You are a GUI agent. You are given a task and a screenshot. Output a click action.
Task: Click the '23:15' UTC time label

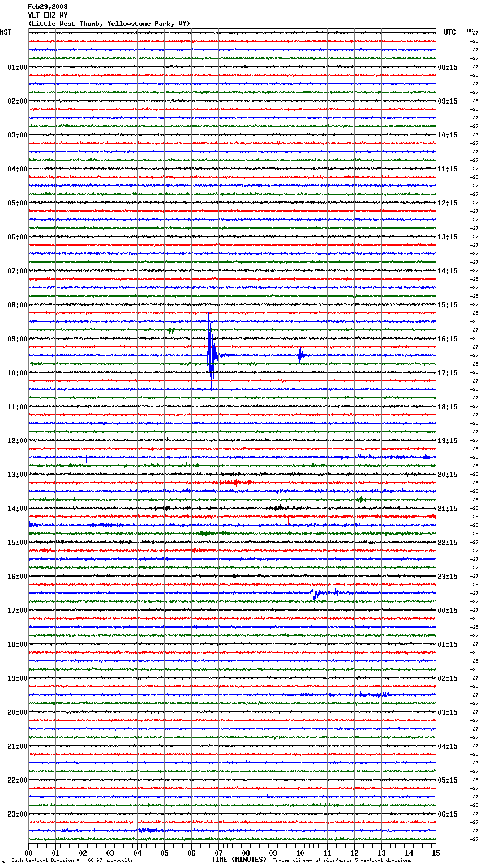(x=448, y=577)
